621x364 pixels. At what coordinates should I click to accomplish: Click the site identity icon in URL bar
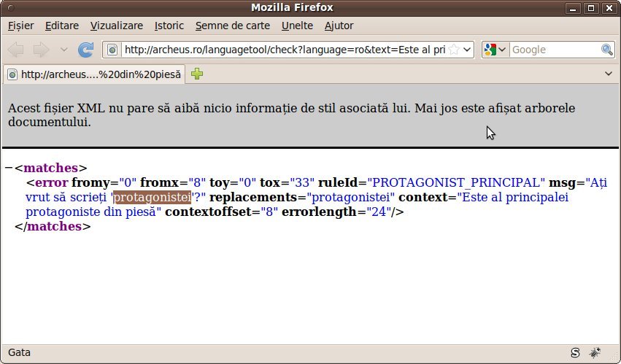pos(112,50)
